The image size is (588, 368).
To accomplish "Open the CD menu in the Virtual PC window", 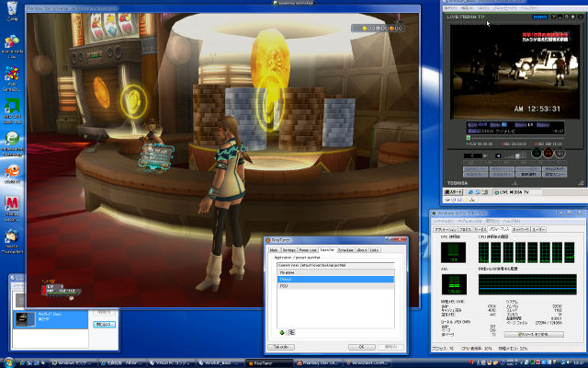I will point(484,8).
